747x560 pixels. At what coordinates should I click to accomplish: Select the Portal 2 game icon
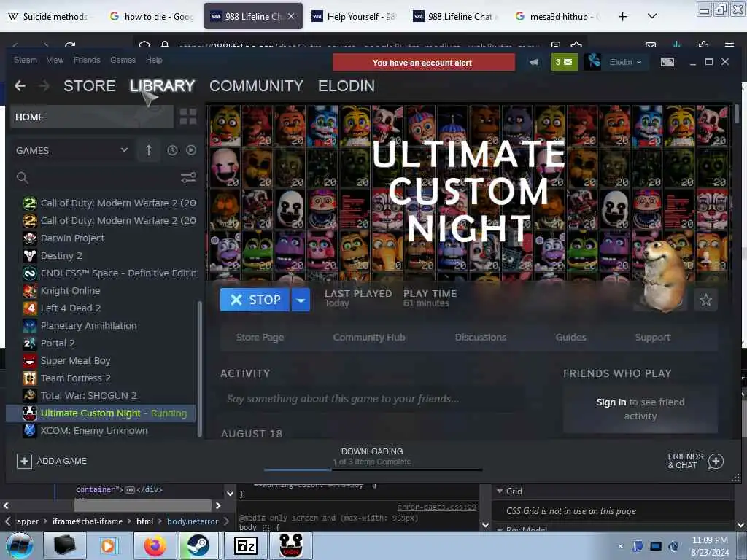29,343
